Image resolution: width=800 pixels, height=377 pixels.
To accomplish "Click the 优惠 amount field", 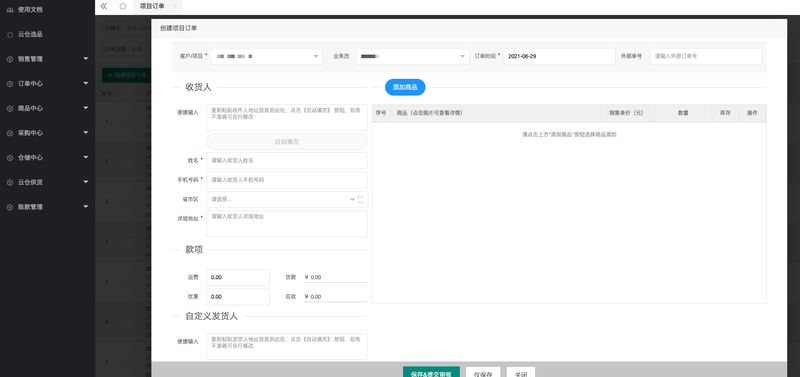I will pos(238,297).
